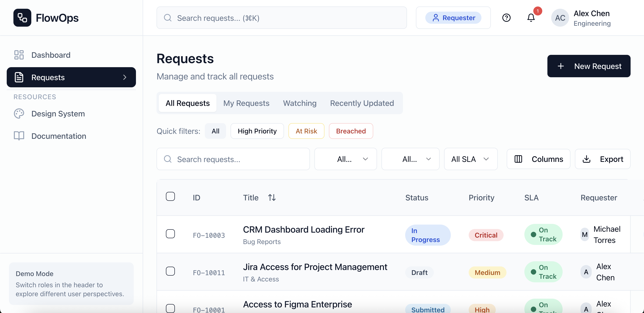Click the Export button
The height and width of the screenshot is (313, 644).
(602, 159)
